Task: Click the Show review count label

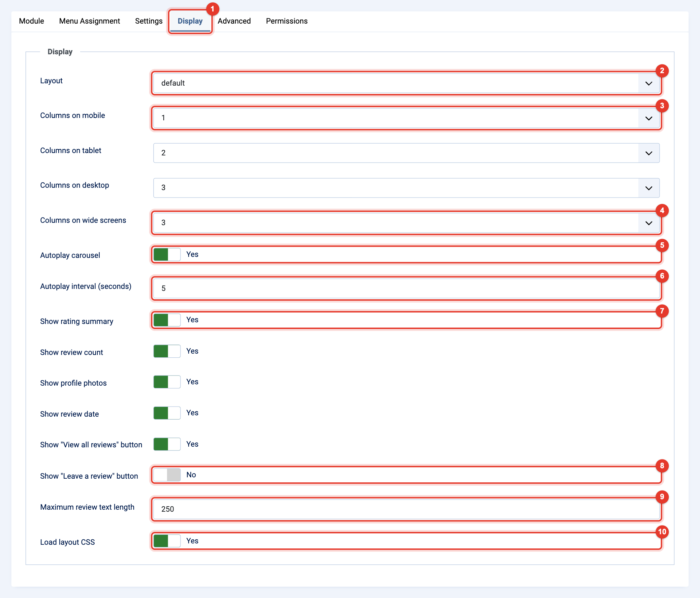Action: point(71,352)
